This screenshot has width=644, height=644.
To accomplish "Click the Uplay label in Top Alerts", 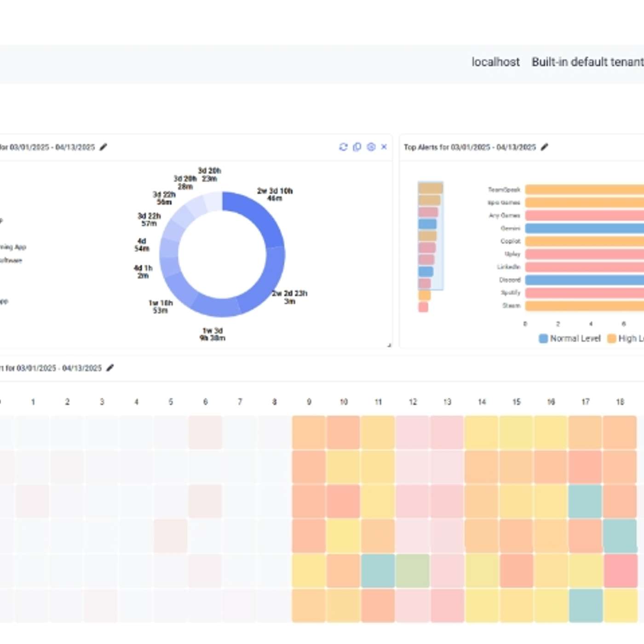I will click(x=512, y=254).
